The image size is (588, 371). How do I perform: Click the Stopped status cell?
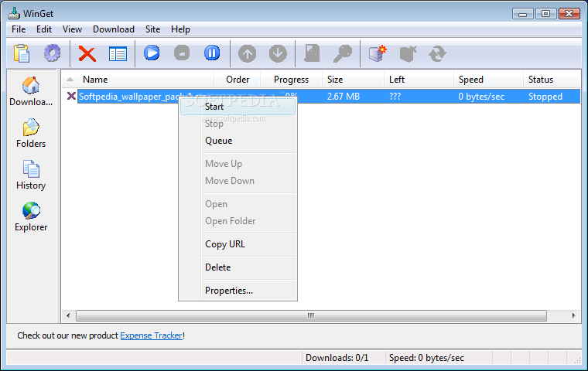(545, 97)
